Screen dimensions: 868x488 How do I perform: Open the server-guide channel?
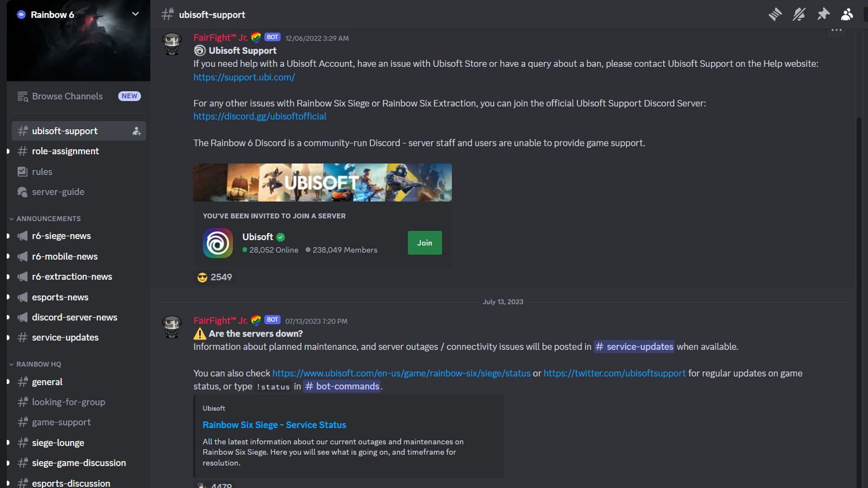coord(58,192)
